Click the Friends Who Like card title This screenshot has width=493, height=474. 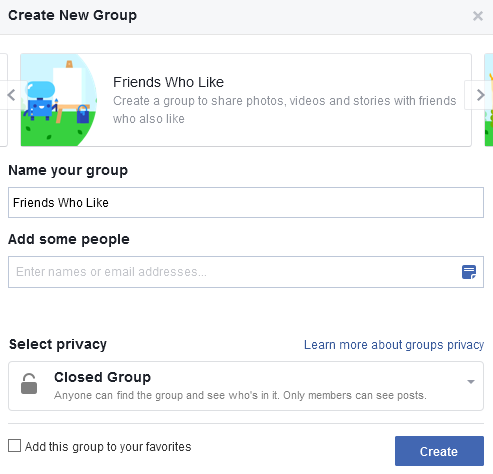tap(168, 82)
